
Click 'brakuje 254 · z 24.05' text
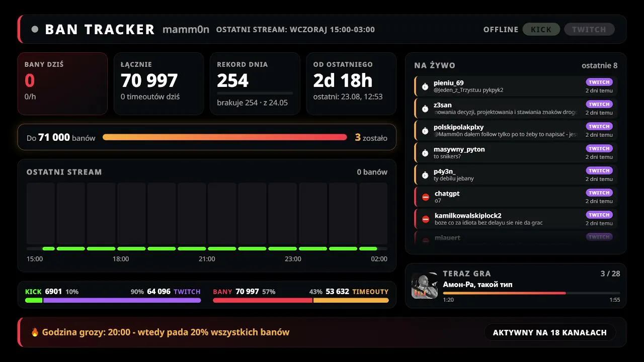(252, 103)
